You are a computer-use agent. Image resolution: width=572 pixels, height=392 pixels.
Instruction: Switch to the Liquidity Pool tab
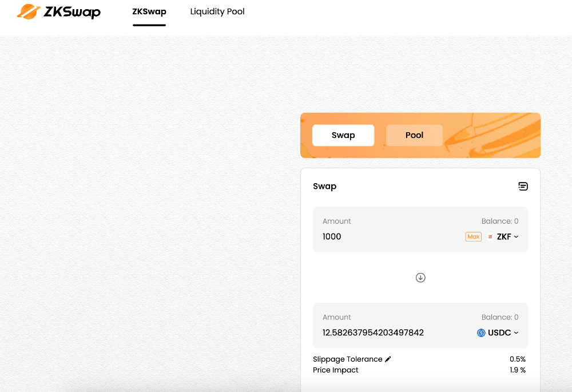(217, 11)
